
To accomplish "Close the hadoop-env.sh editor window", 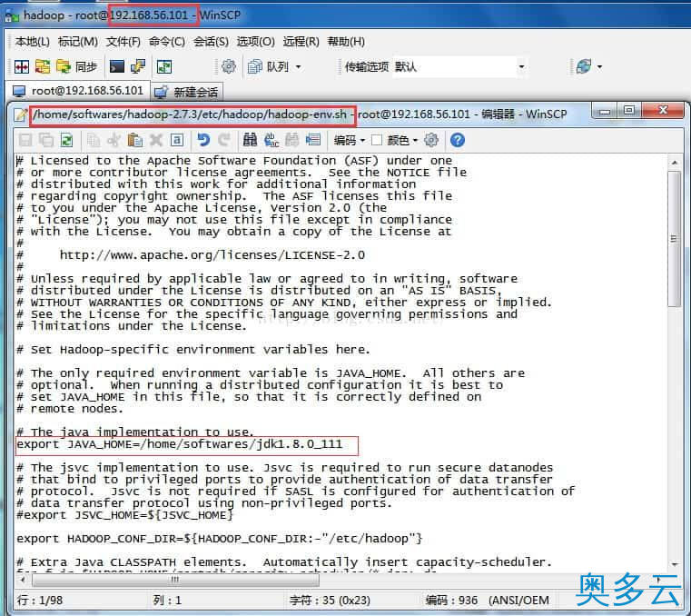I will point(663,110).
